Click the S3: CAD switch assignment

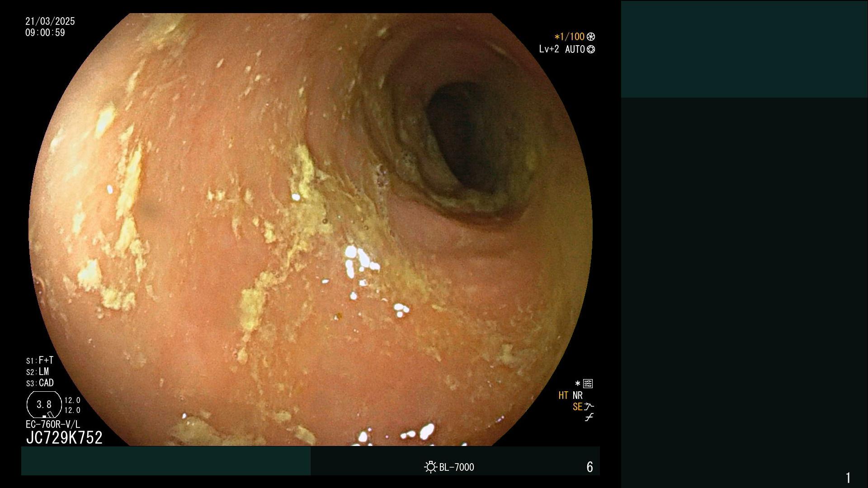click(x=40, y=383)
